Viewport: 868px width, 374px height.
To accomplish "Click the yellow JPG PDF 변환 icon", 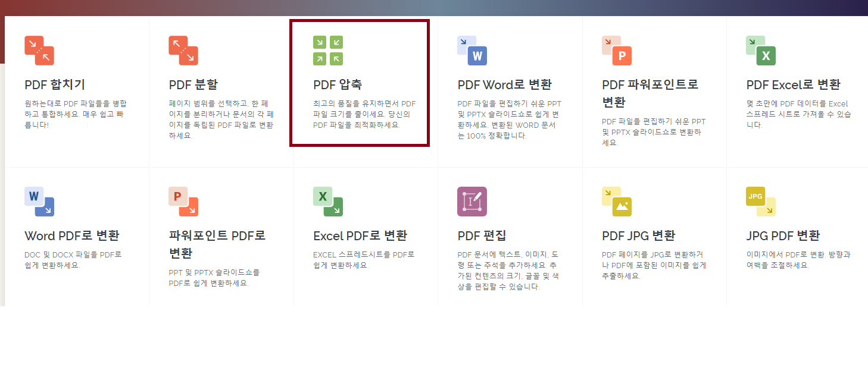I will (760, 202).
